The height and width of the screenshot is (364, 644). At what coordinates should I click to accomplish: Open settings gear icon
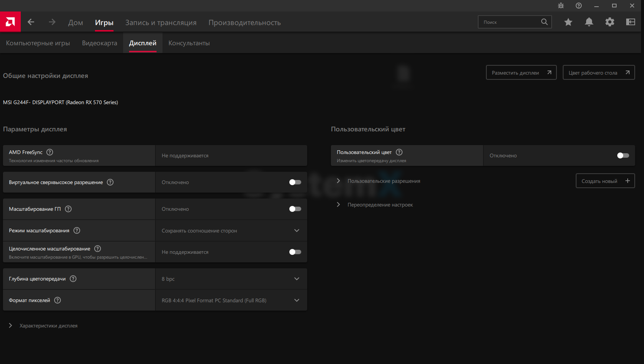(610, 22)
